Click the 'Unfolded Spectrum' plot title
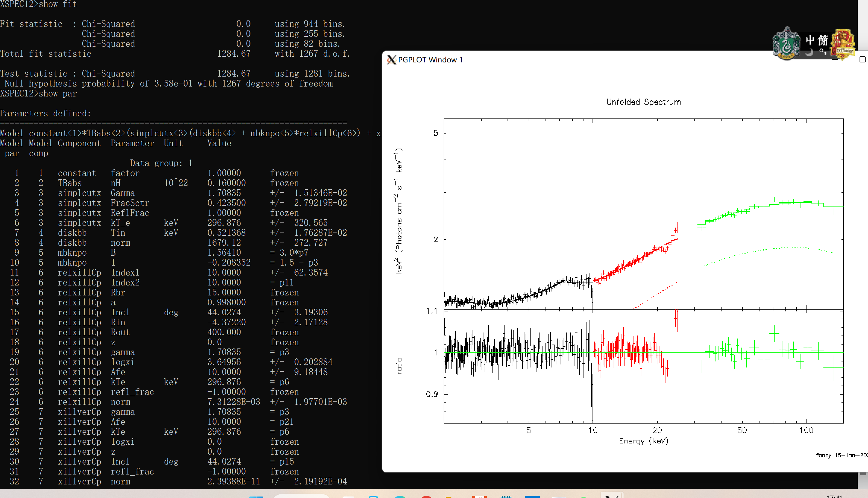Viewport: 868px width, 498px height. (x=643, y=102)
